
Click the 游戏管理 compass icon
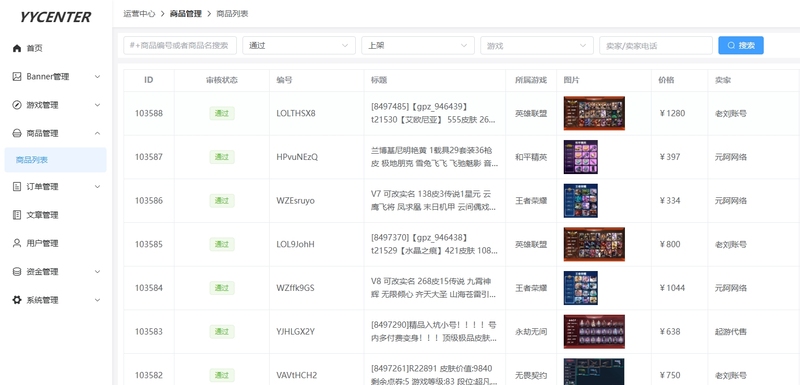[x=17, y=105]
